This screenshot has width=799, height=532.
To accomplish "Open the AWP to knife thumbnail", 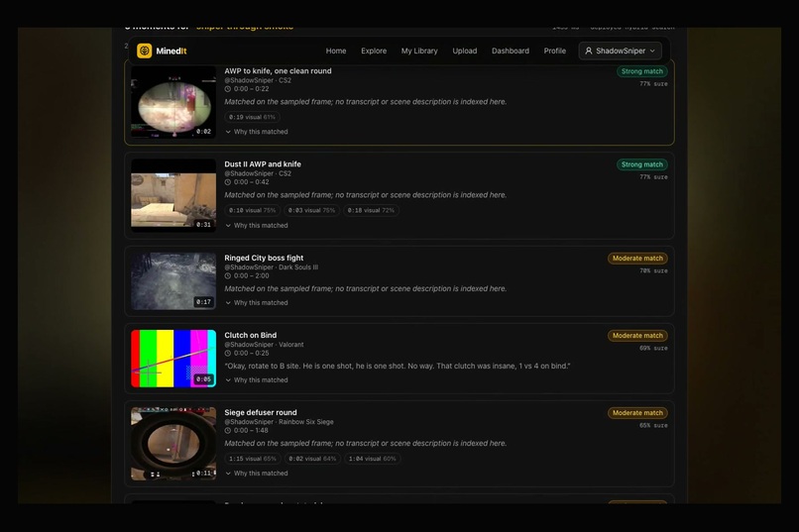I will [173, 102].
